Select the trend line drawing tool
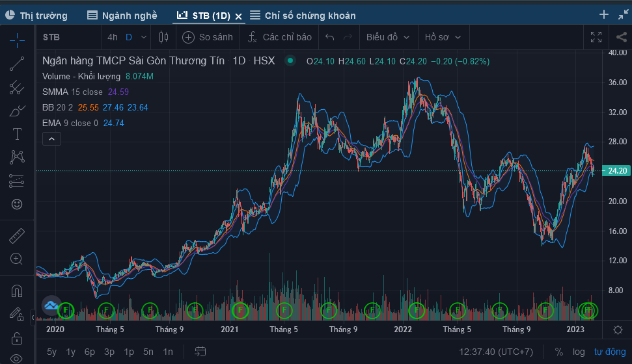The width and height of the screenshot is (632, 364). (17, 64)
